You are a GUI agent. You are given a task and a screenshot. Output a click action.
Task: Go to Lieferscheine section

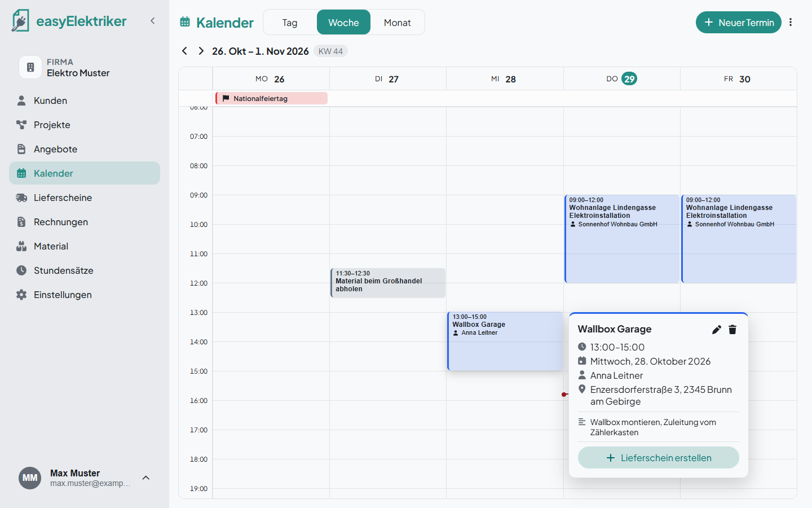[85, 198]
